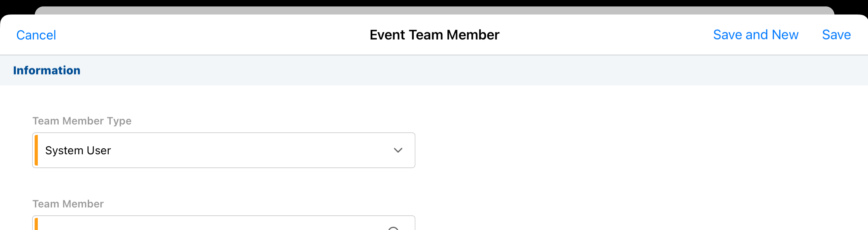This screenshot has width=868, height=230.
Task: Click the Information heading text
Action: [47, 70]
